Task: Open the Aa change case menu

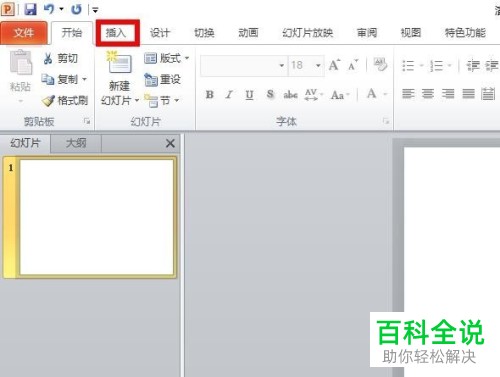Action: pos(340,95)
